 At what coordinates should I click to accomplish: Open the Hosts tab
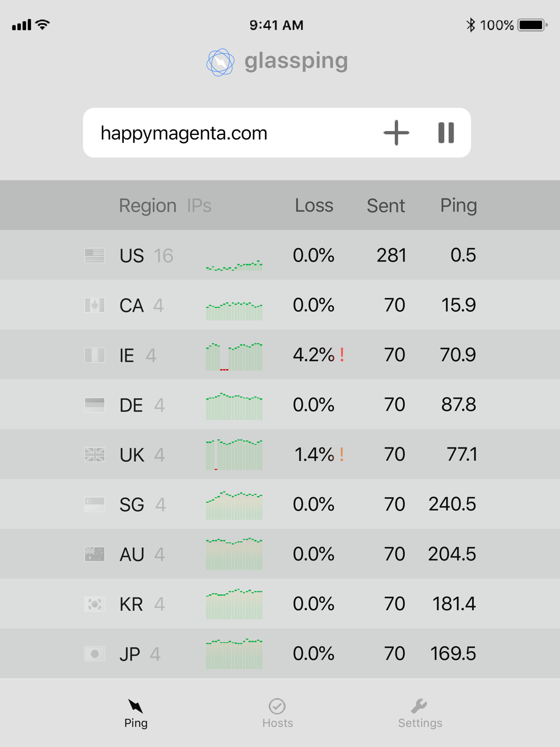click(277, 713)
